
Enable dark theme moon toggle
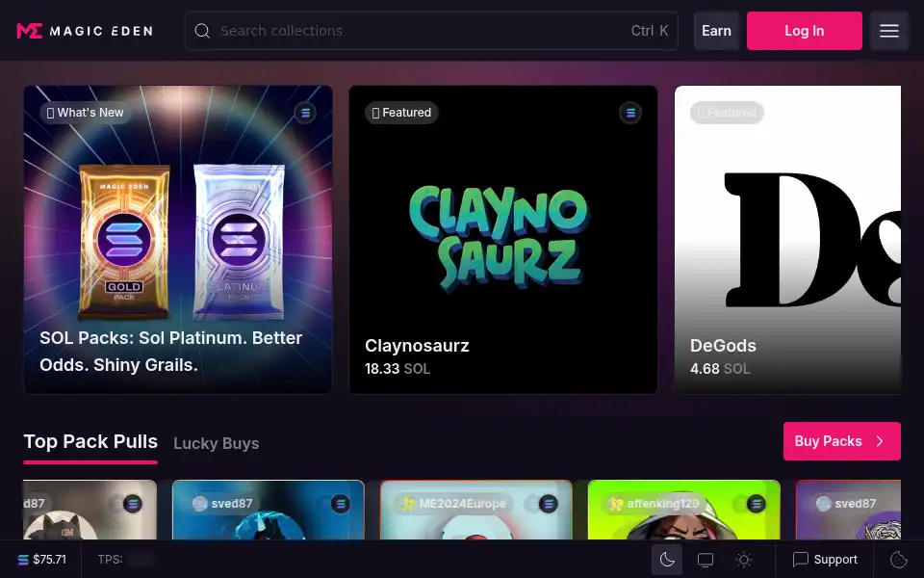coord(667,560)
